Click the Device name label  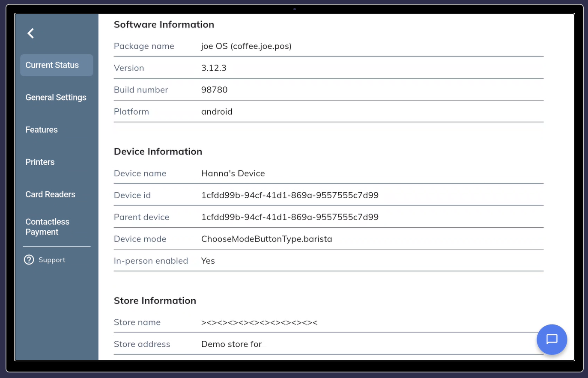pyautogui.click(x=140, y=173)
